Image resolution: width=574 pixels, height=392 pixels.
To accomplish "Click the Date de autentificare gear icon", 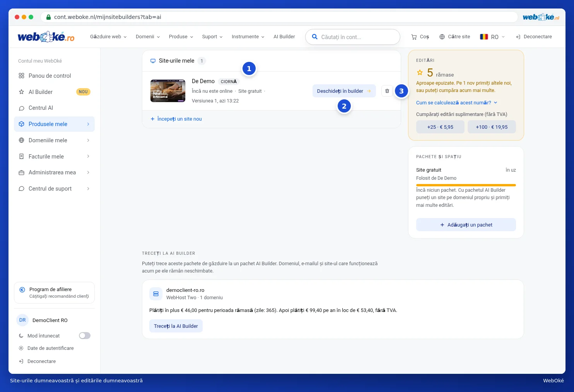I will click(x=21, y=348).
